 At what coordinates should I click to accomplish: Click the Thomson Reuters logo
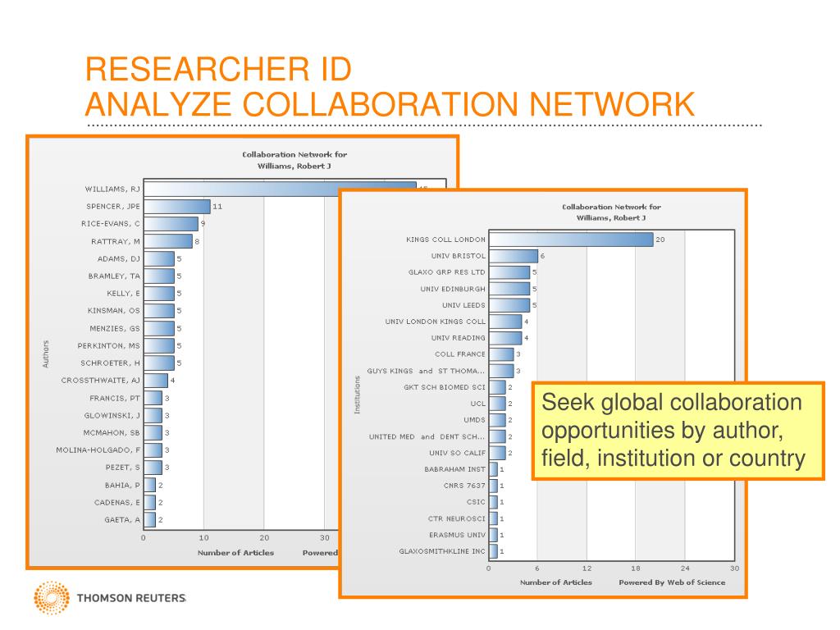click(110, 597)
